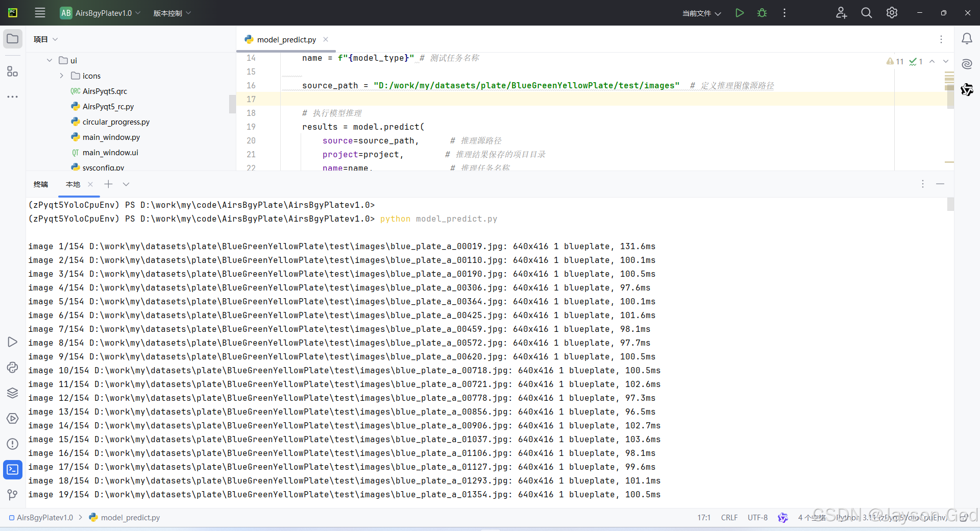Open the Search Everywhere magnifier
Viewport: 980px width, 531px height.
pos(866,13)
